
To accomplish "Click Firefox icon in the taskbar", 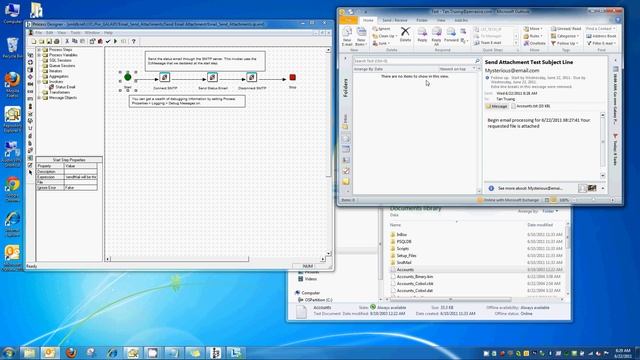I will 71,352.
